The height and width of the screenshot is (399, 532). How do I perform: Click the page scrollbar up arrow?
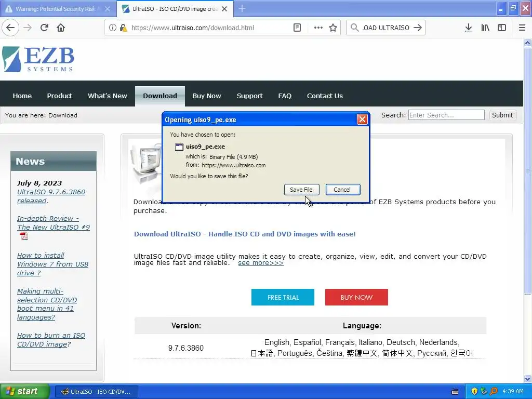[527, 43]
